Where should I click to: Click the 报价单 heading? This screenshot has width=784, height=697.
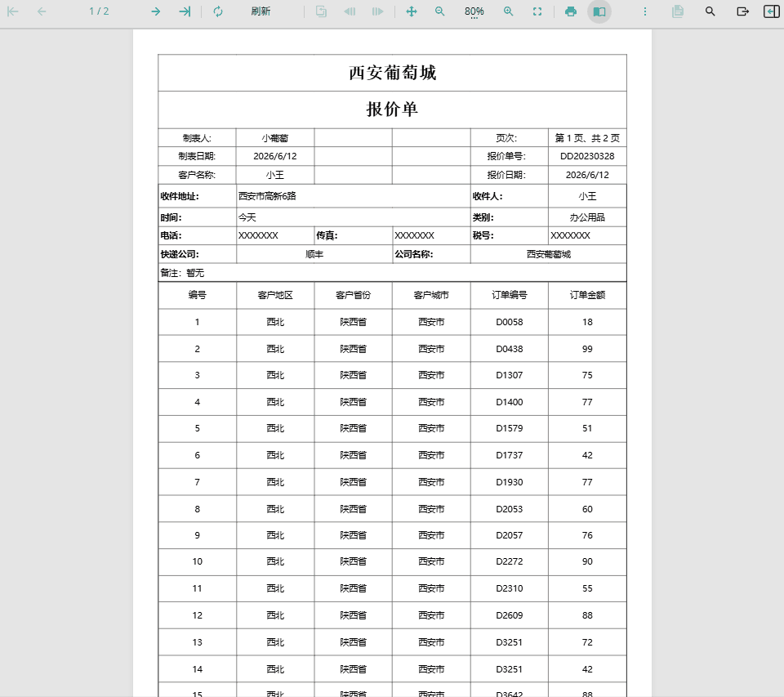pyautogui.click(x=393, y=109)
